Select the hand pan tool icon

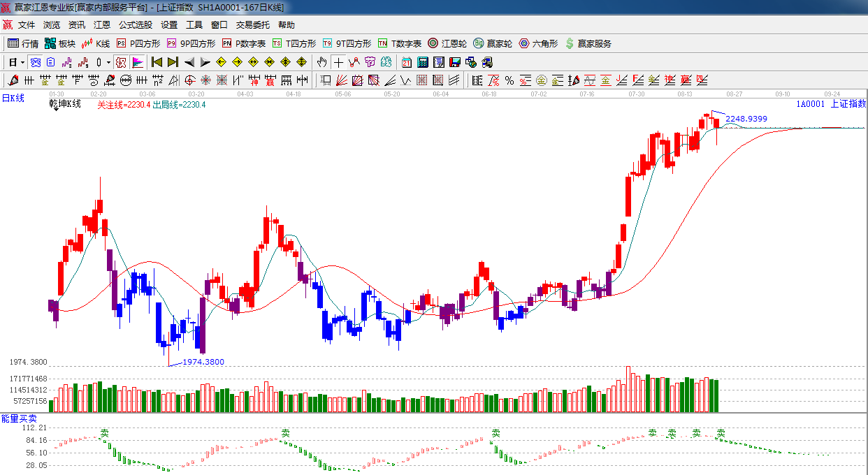(321, 62)
